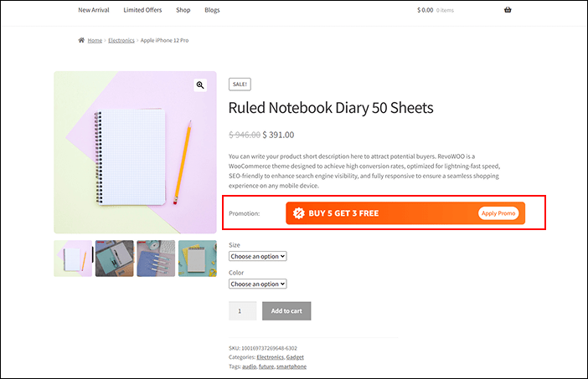This screenshot has height=379, width=588.
Task: Click the percent badge icon on promo banner
Action: coord(297,213)
